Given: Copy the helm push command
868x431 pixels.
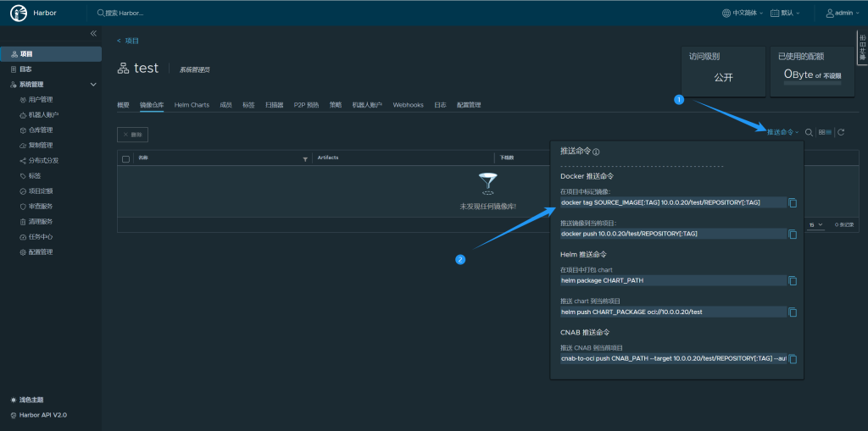Looking at the screenshot, I should 793,312.
